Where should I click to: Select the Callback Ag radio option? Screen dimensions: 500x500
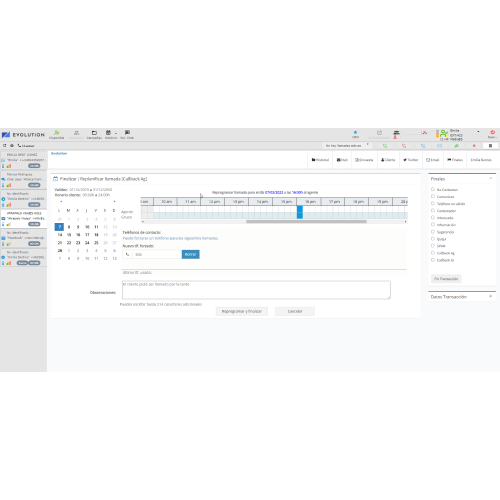(x=433, y=253)
